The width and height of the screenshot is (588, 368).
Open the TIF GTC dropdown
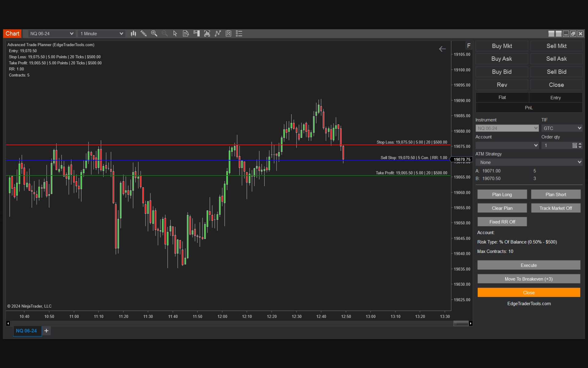pos(562,128)
